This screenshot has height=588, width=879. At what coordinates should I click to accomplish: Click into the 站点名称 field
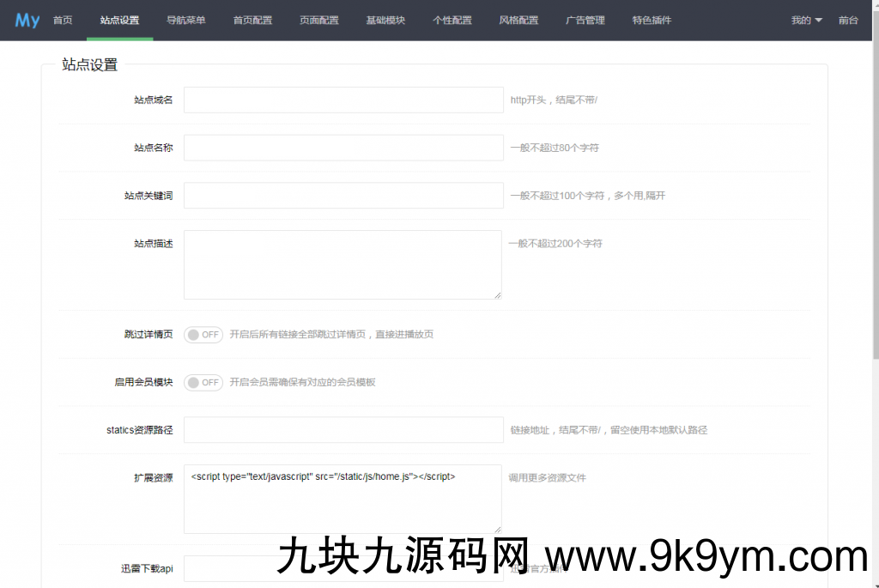point(343,148)
